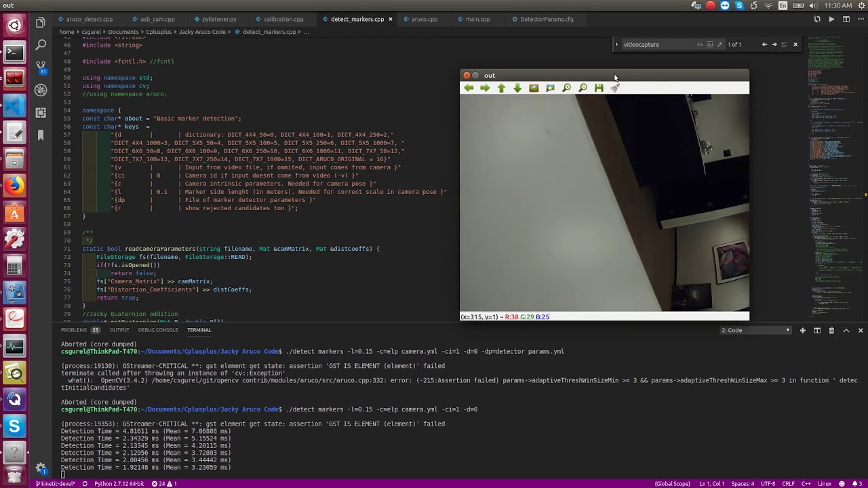Split the editor to the right

pyautogui.click(x=846, y=19)
